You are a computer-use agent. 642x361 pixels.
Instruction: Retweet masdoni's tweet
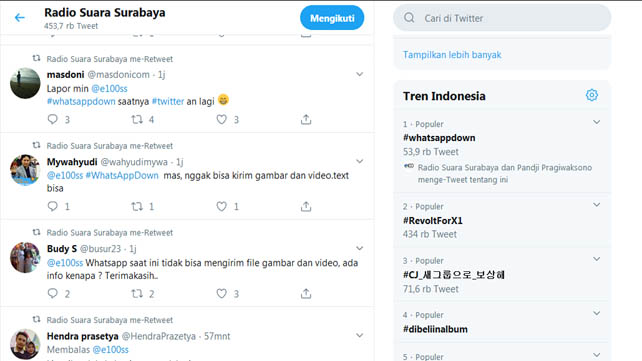pyautogui.click(x=137, y=120)
